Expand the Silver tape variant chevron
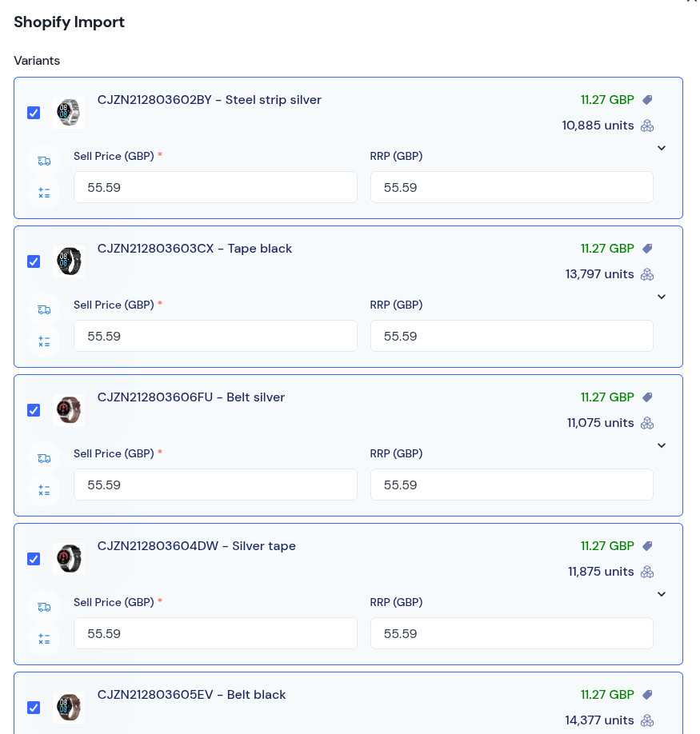 coord(661,594)
